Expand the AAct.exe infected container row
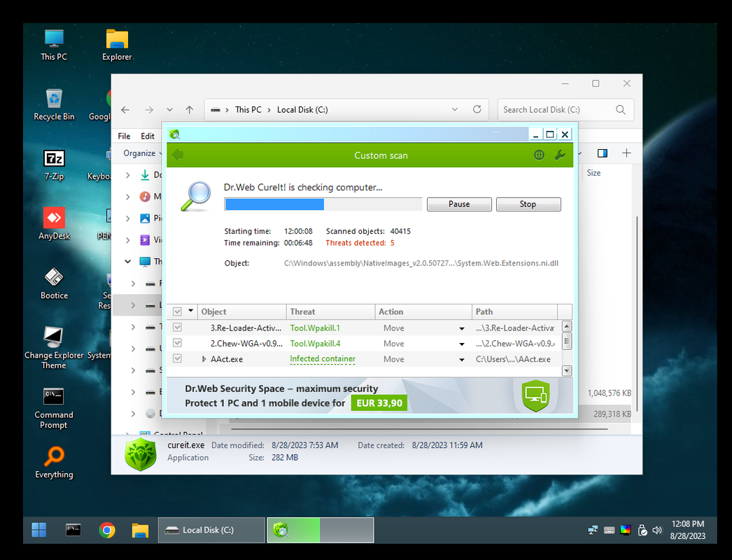Screen dimensions: 732x560 point(204,359)
